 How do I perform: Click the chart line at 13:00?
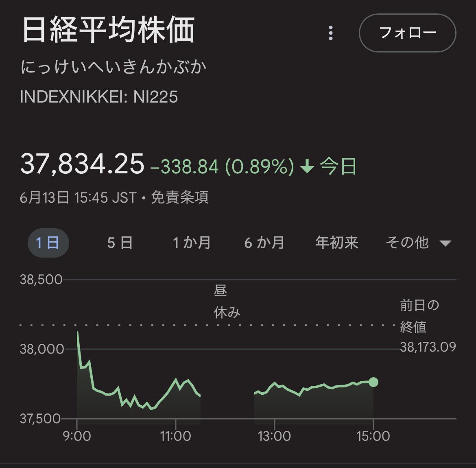coord(275,383)
